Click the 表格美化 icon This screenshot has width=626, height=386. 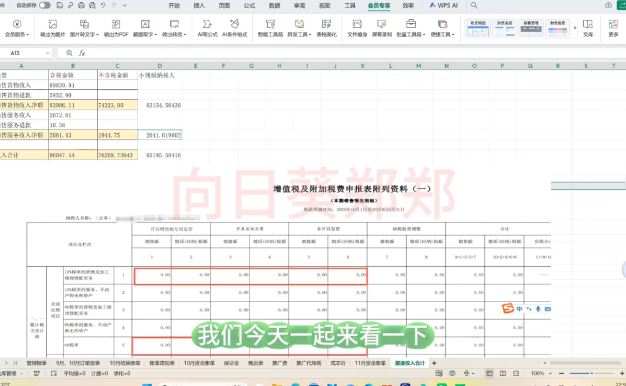tap(326, 28)
